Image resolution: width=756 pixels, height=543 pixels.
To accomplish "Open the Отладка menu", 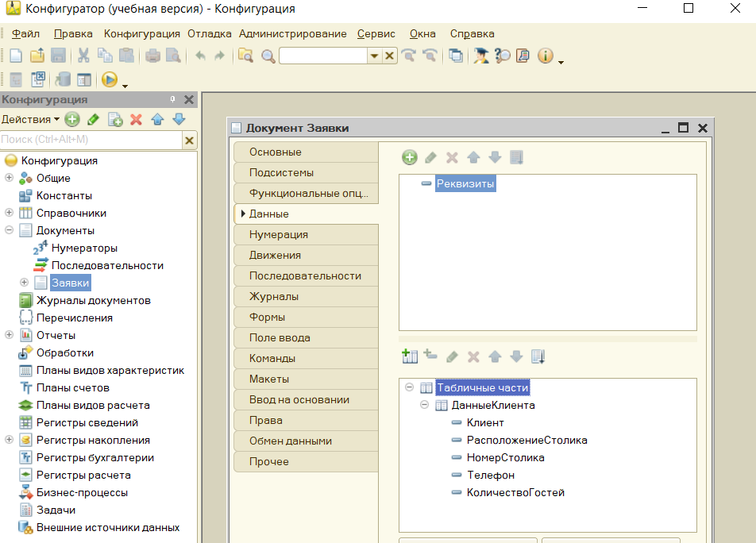I will pos(210,33).
